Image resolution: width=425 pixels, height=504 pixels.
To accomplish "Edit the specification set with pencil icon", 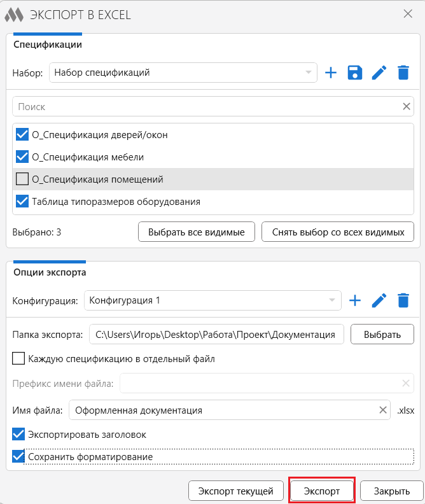I will [379, 73].
